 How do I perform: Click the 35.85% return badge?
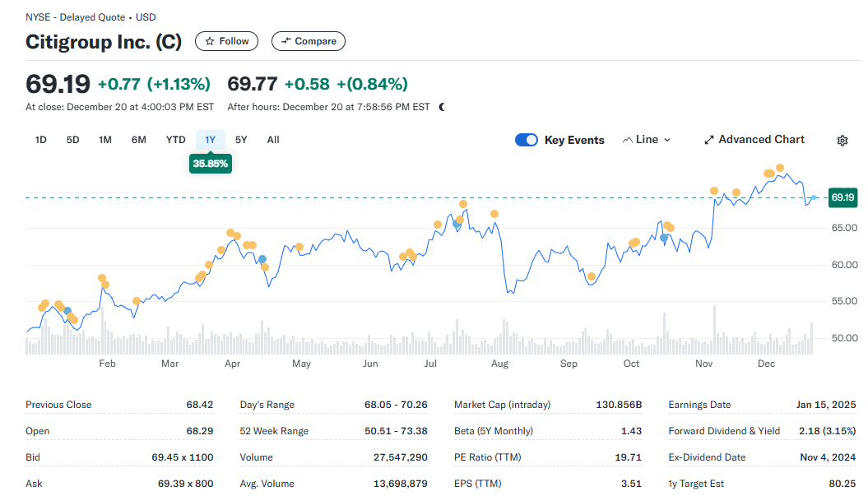(211, 164)
